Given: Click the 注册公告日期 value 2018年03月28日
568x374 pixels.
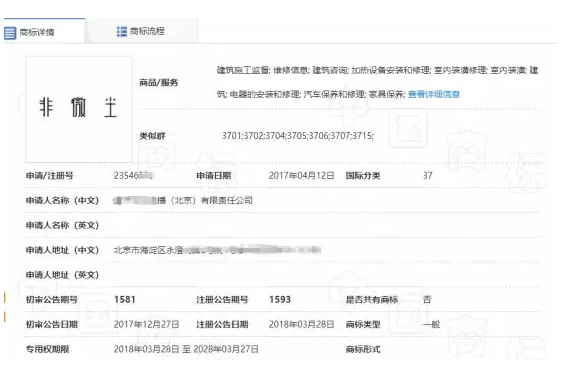Looking at the screenshot, I should click(x=301, y=324).
